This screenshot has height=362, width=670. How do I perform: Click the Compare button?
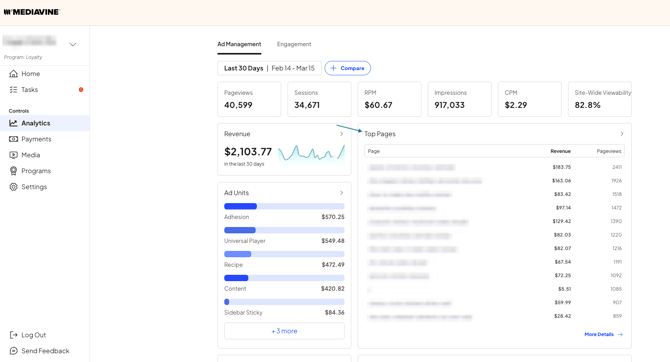tap(347, 68)
